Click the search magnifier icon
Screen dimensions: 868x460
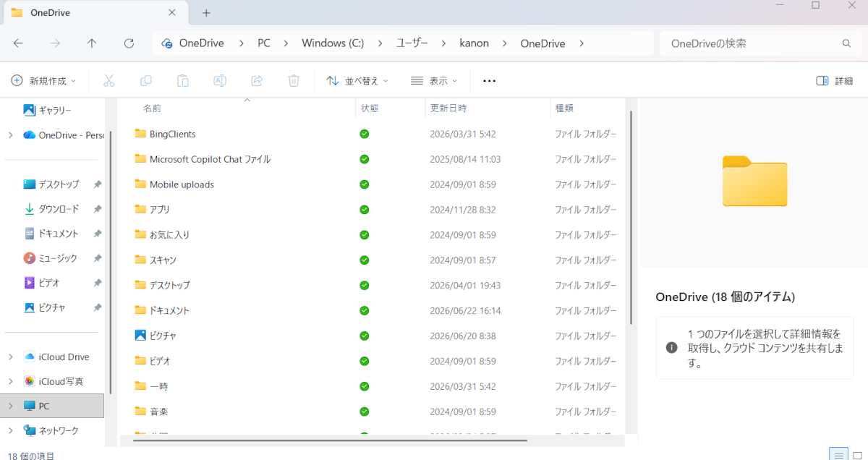click(846, 43)
